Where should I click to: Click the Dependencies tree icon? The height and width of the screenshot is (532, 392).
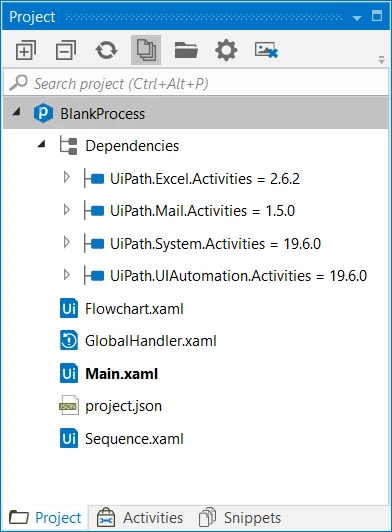[69, 146]
